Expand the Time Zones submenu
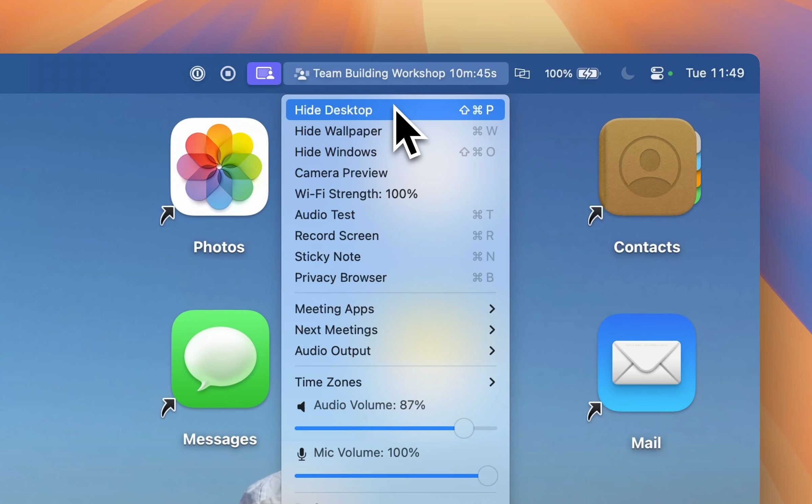 coord(395,382)
